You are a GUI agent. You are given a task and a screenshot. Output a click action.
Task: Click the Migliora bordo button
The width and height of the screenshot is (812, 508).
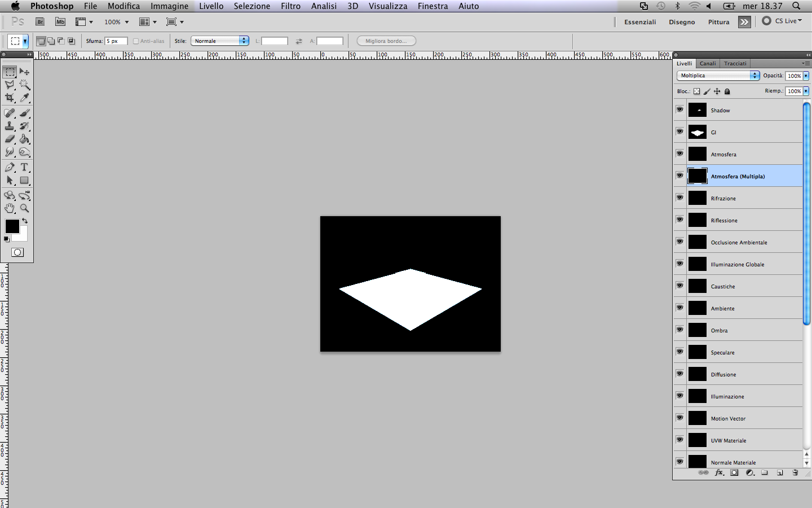tap(386, 41)
